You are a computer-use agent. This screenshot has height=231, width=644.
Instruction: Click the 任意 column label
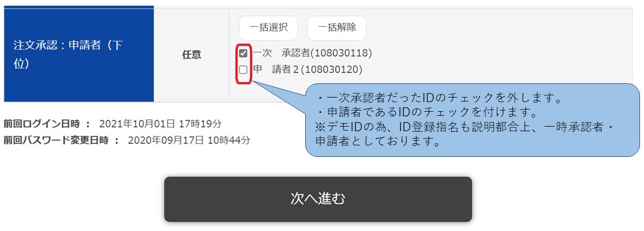click(x=191, y=55)
